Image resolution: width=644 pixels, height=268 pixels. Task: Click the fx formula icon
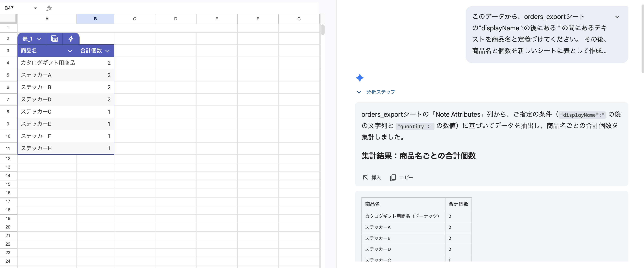[x=49, y=8]
